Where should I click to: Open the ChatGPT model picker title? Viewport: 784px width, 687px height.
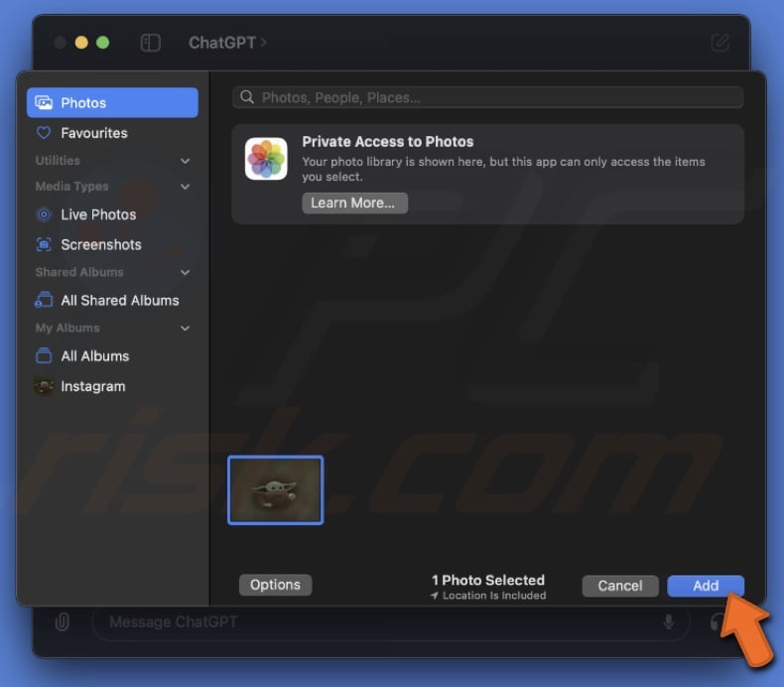227,43
